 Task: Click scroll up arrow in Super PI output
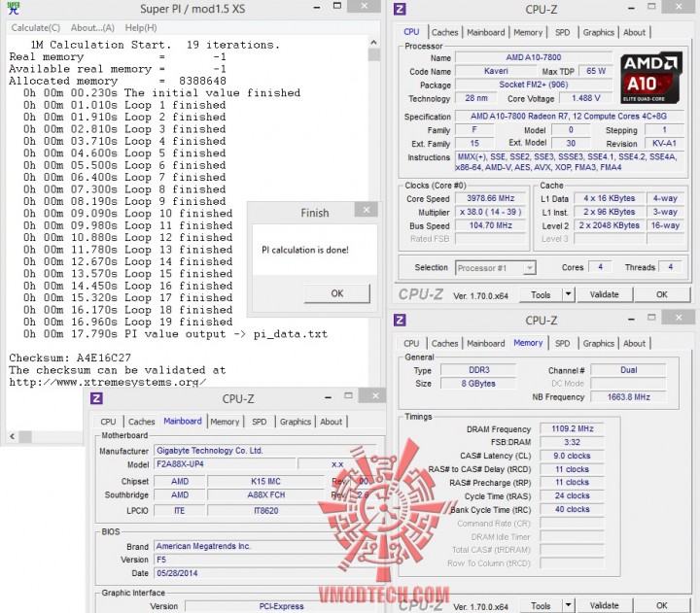(x=373, y=43)
